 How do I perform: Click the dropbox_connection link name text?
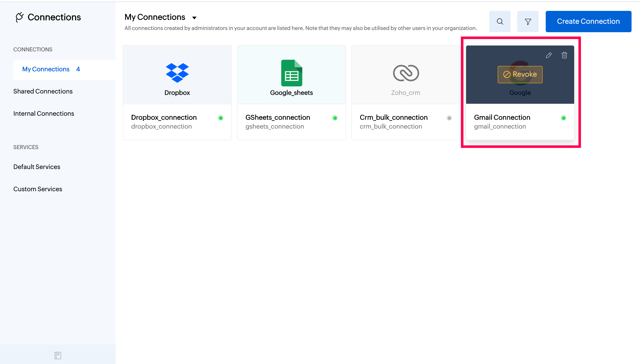coord(161,127)
